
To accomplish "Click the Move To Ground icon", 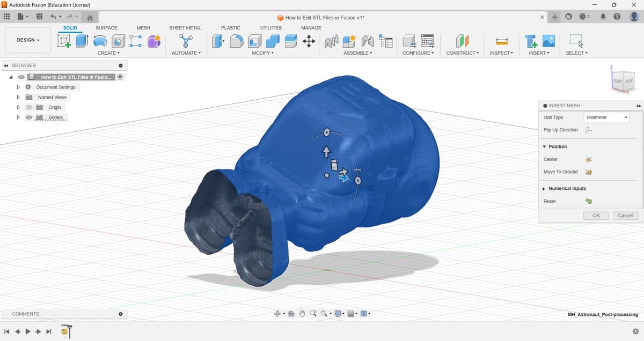I will [x=589, y=172].
